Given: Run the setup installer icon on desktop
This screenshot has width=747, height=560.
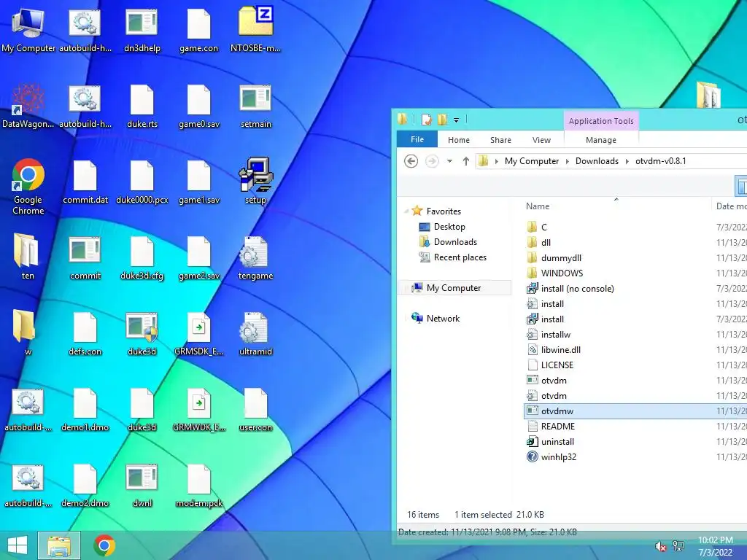Looking at the screenshot, I should 255,180.
